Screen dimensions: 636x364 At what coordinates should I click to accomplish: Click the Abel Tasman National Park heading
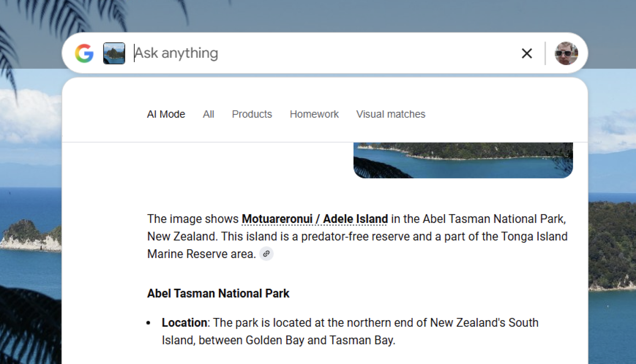pyautogui.click(x=218, y=293)
